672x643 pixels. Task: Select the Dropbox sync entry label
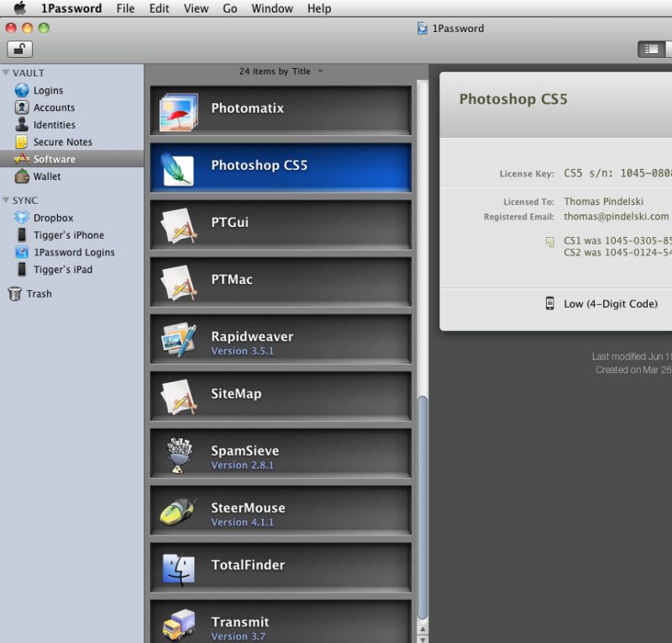(53, 218)
